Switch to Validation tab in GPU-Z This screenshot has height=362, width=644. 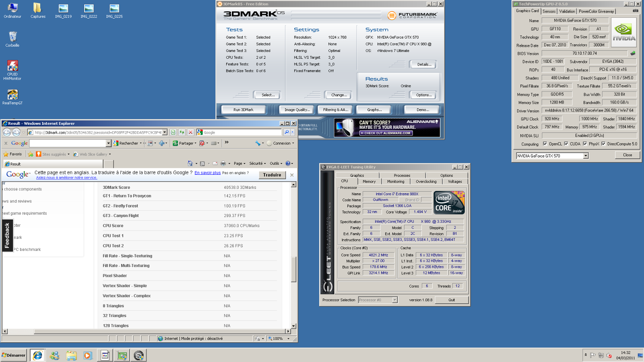click(x=567, y=11)
